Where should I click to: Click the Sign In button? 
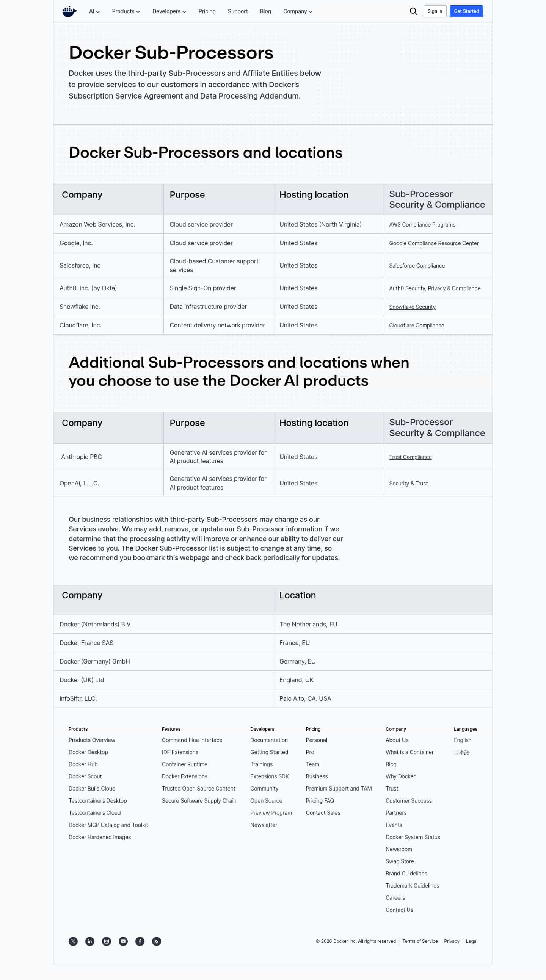[435, 11]
